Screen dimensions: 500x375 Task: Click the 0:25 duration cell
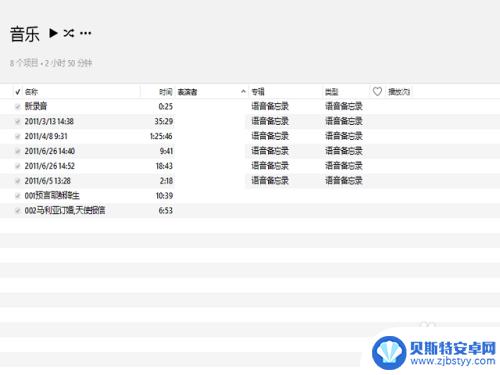click(166, 106)
